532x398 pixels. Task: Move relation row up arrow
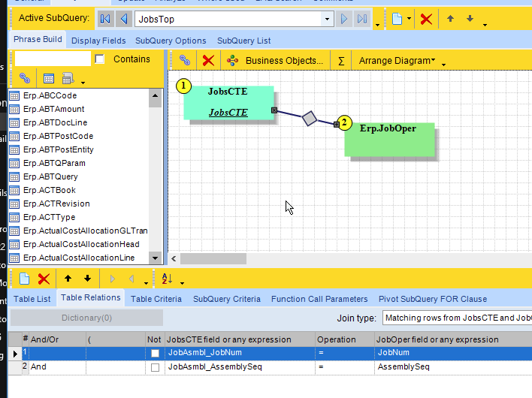(68, 279)
